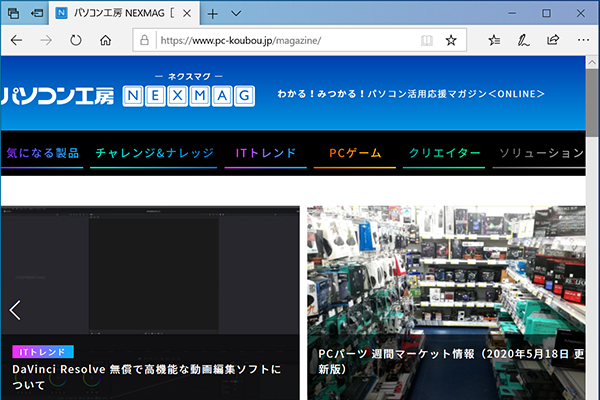The height and width of the screenshot is (400, 600).
Task: Click the address bar URL field
Action: coord(280,41)
